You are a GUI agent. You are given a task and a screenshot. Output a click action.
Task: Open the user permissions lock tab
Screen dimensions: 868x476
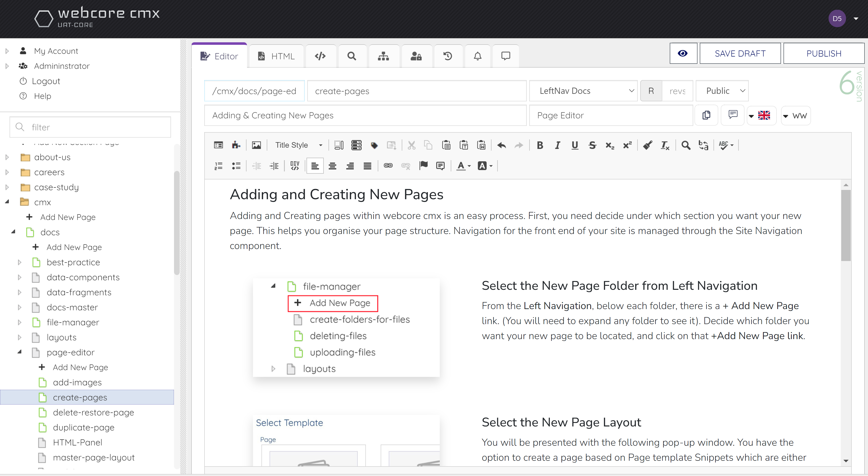point(416,56)
